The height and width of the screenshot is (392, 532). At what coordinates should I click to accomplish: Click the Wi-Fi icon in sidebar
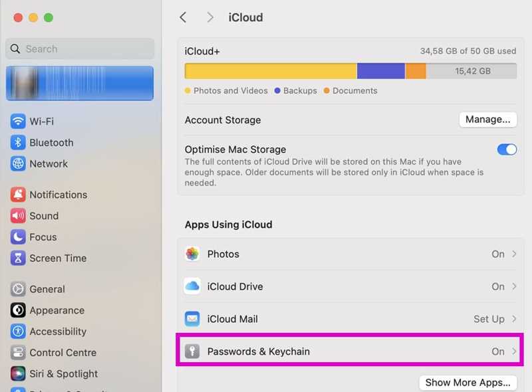pos(18,121)
